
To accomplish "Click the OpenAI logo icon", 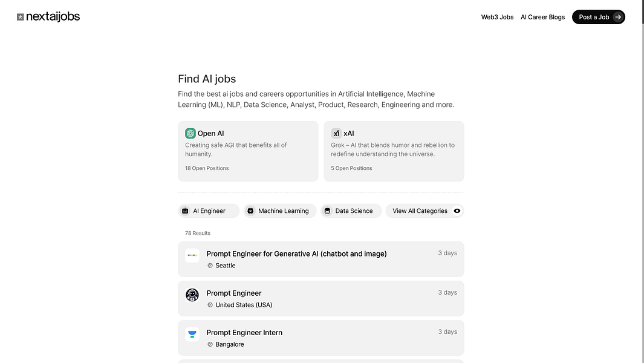I will click(x=190, y=132).
